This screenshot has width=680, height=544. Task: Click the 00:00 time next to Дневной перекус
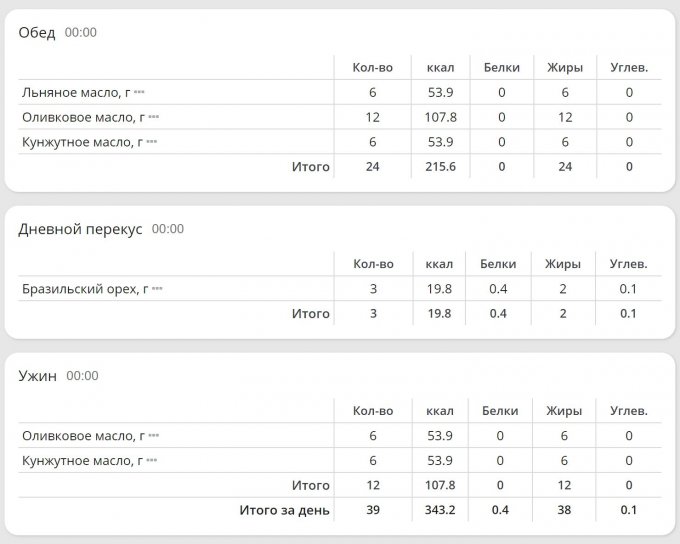(168, 229)
